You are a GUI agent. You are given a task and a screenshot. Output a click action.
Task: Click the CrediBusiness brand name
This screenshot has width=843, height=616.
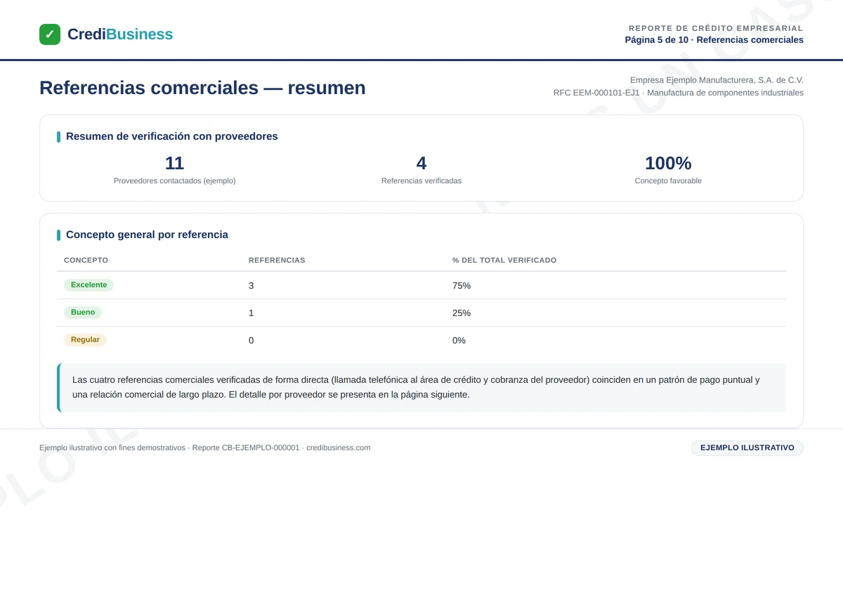(120, 34)
